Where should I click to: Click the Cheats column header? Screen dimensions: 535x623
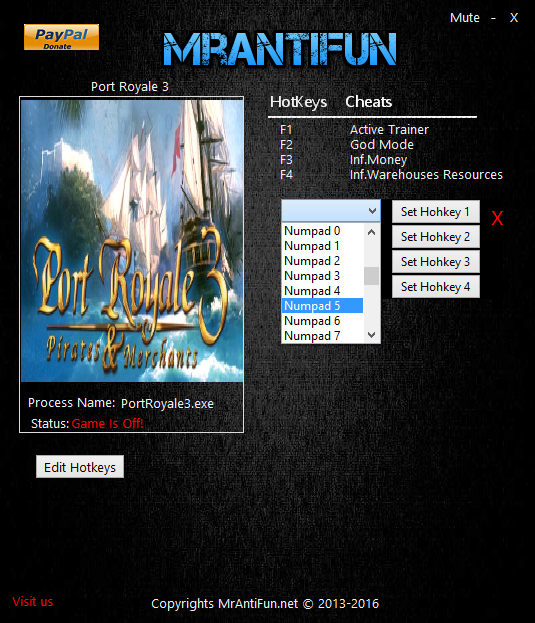click(369, 102)
